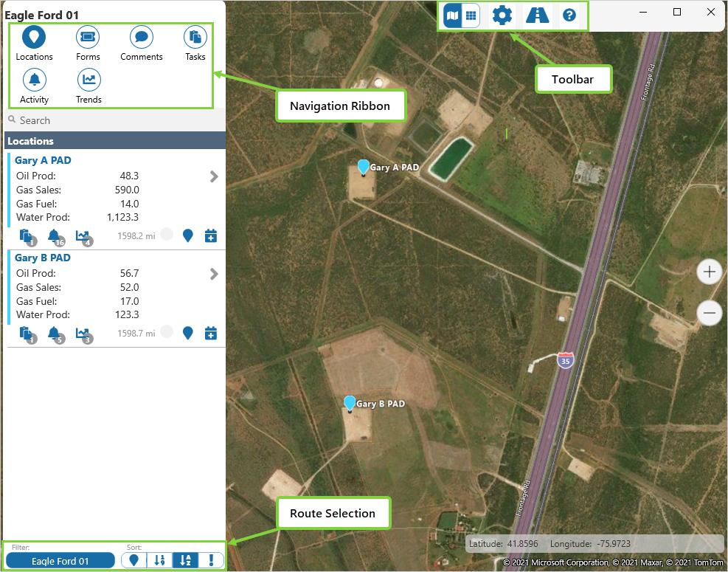Click the Search field above Locations
This screenshot has width=728, height=572.
click(111, 120)
